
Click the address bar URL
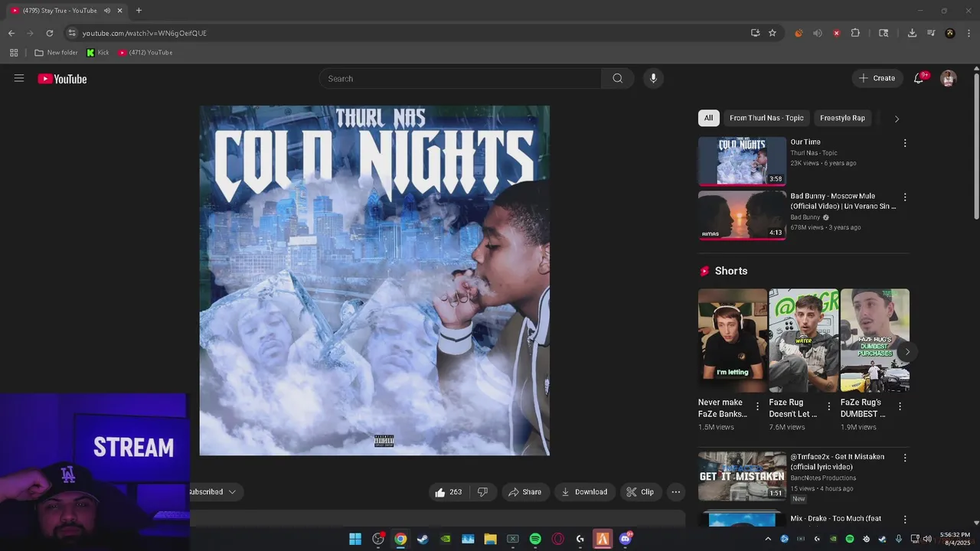coord(145,33)
